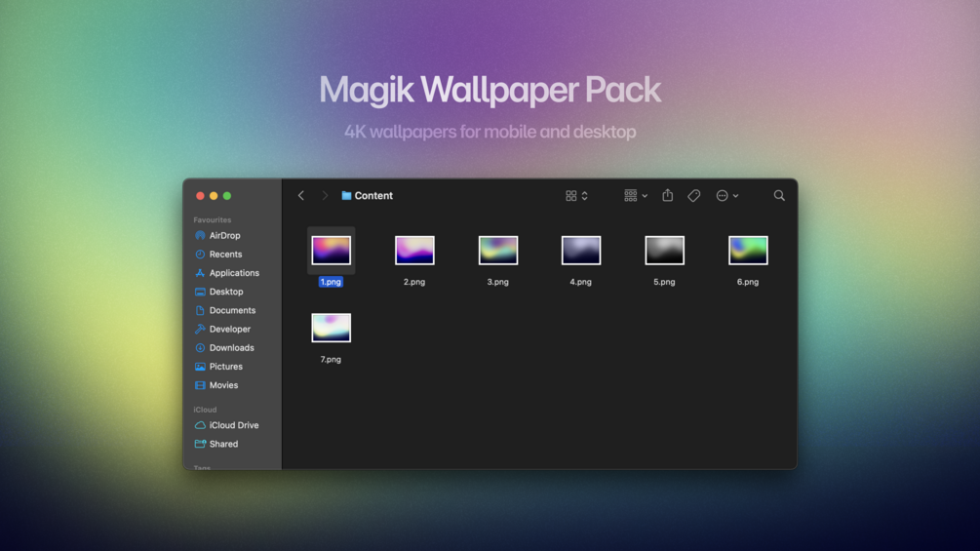The image size is (980, 551).
Task: Click the Pictures sidebar icon
Action: 200,367
